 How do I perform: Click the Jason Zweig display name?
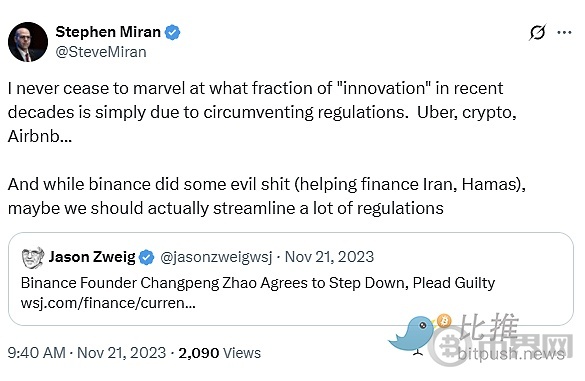[92, 257]
